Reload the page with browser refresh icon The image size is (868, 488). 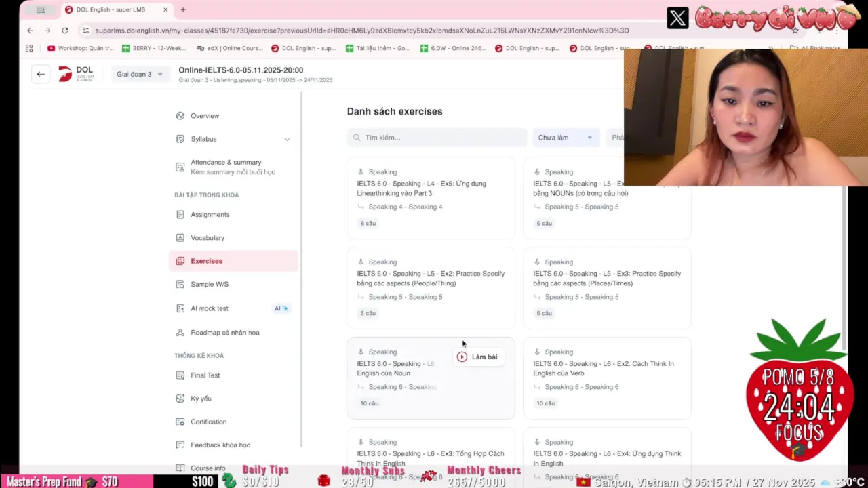[64, 30]
